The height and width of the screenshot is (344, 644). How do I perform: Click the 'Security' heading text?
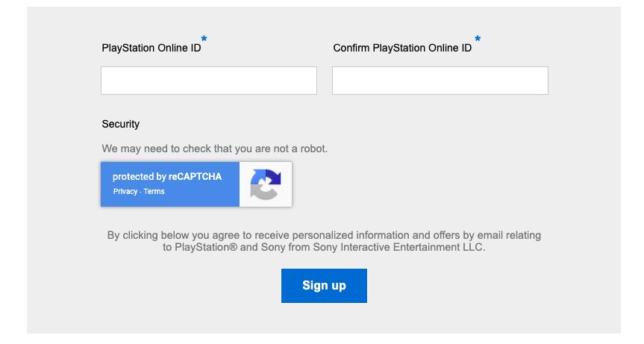(121, 124)
